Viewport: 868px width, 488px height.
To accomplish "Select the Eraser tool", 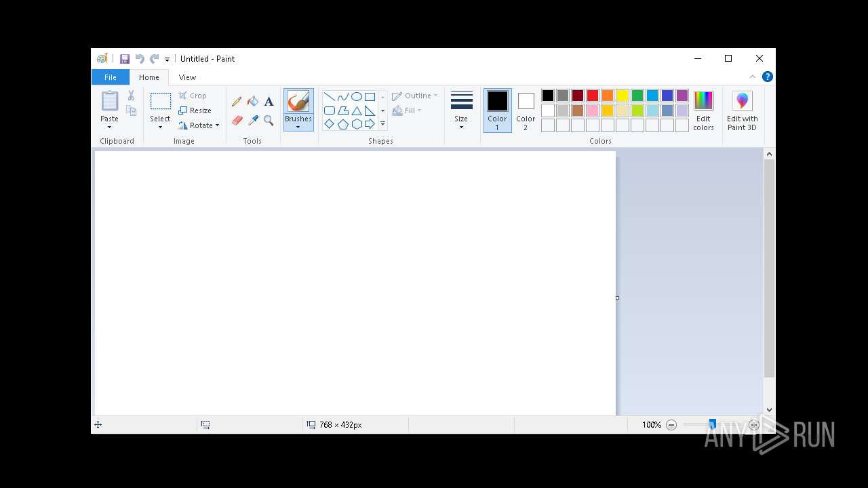I will tap(237, 121).
